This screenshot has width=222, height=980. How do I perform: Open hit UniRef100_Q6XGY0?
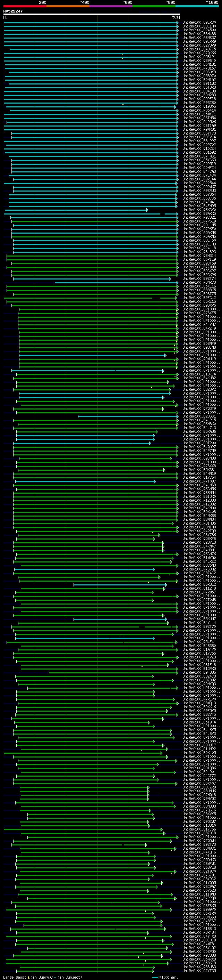point(199,210)
